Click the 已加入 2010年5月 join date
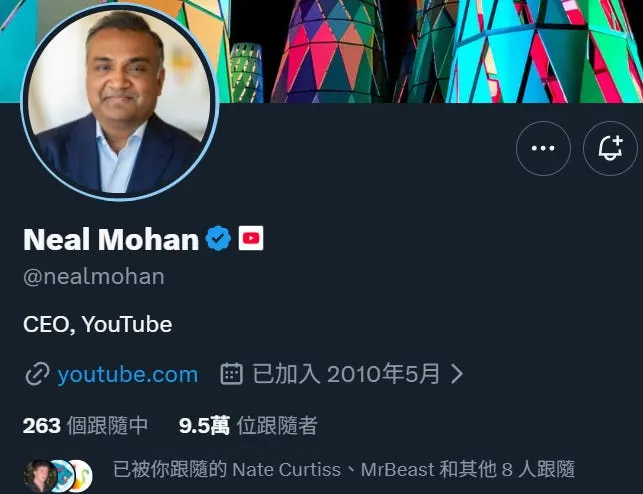This screenshot has height=494, width=643. [346, 374]
